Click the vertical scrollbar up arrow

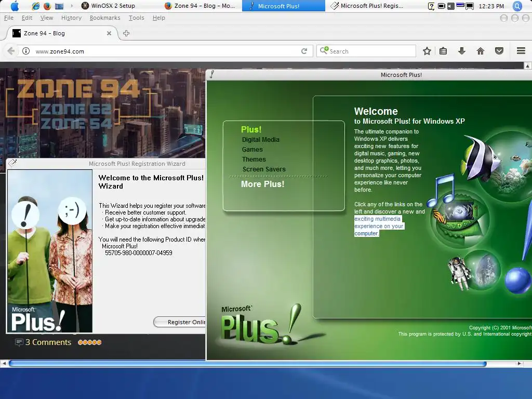pos(528,66)
